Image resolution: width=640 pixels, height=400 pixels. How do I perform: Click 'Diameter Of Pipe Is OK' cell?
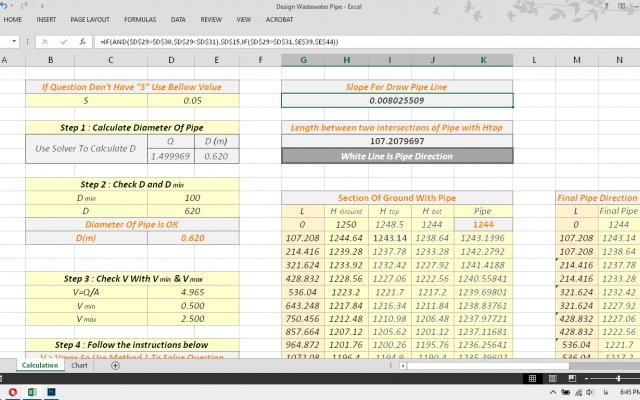[x=132, y=224]
